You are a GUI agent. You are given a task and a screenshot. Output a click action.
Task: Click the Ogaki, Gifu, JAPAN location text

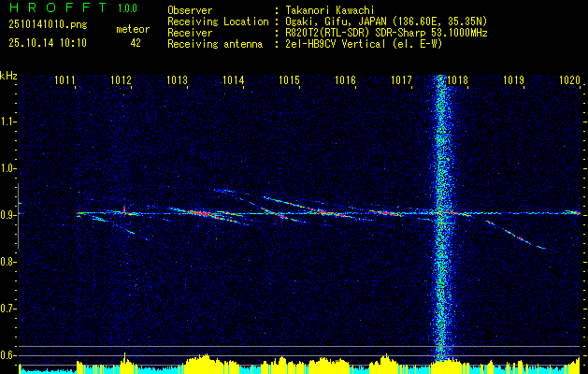pos(386,22)
